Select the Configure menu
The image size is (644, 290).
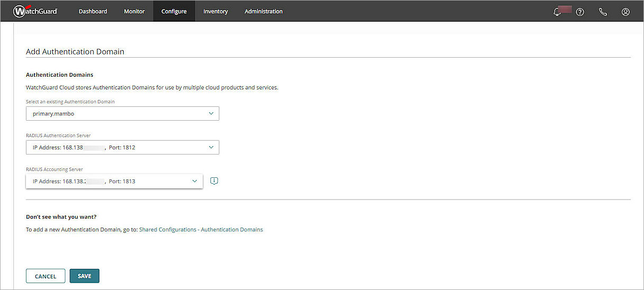click(x=174, y=11)
